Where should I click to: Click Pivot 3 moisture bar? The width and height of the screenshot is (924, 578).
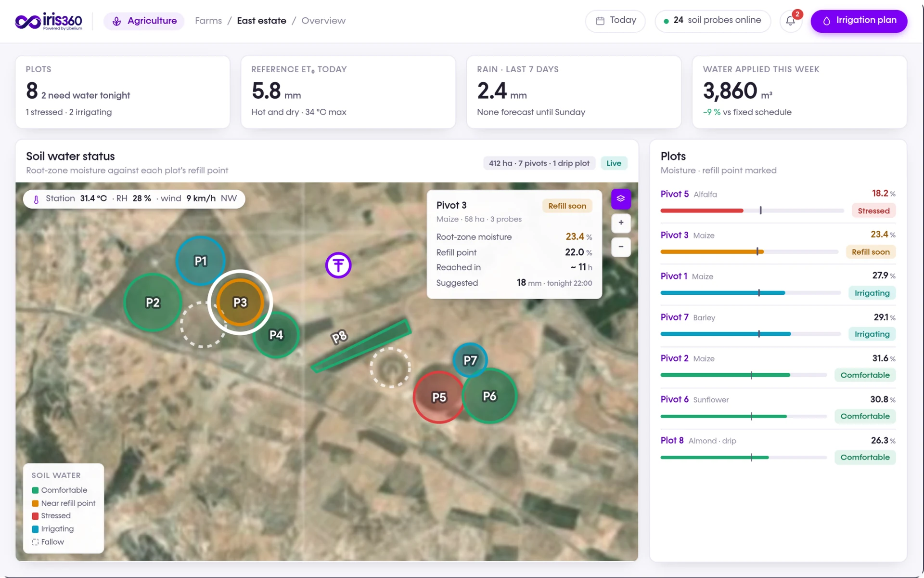click(749, 251)
